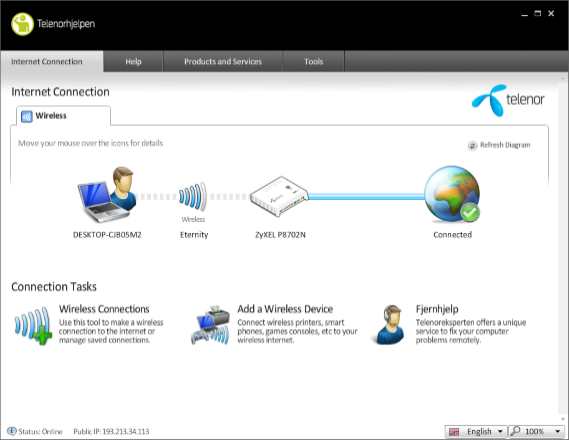This screenshot has width=569, height=440.
Task: Click the Fjernhelp heading link
Action: (437, 309)
